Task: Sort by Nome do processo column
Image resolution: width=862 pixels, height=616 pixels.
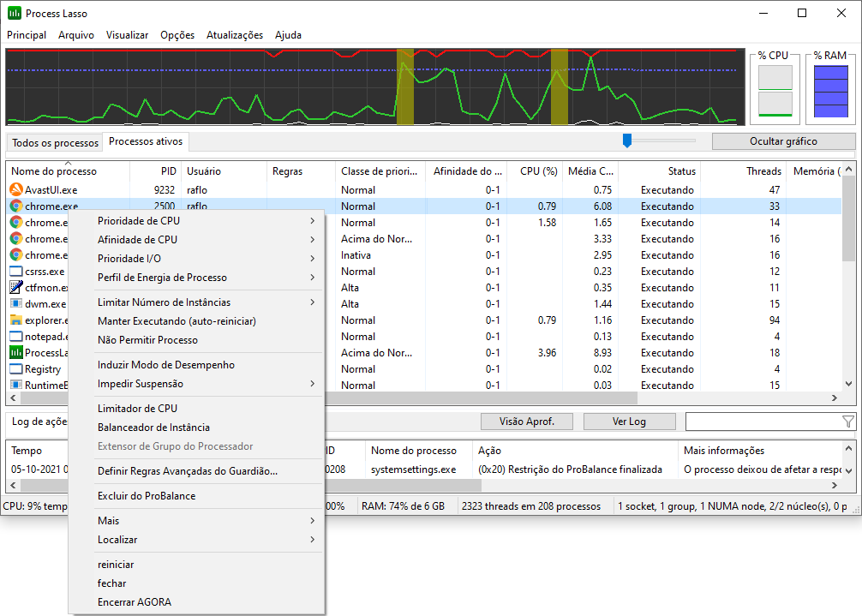Action: coord(69,170)
